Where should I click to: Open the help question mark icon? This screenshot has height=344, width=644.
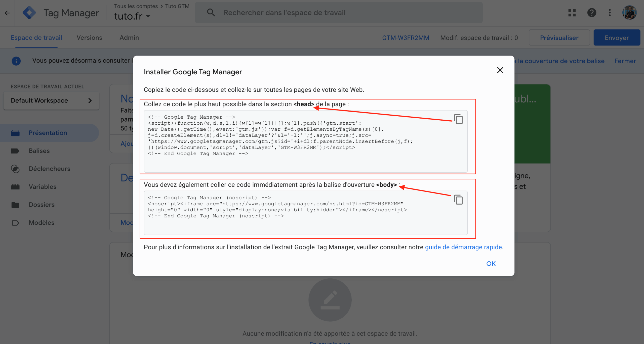click(x=591, y=13)
